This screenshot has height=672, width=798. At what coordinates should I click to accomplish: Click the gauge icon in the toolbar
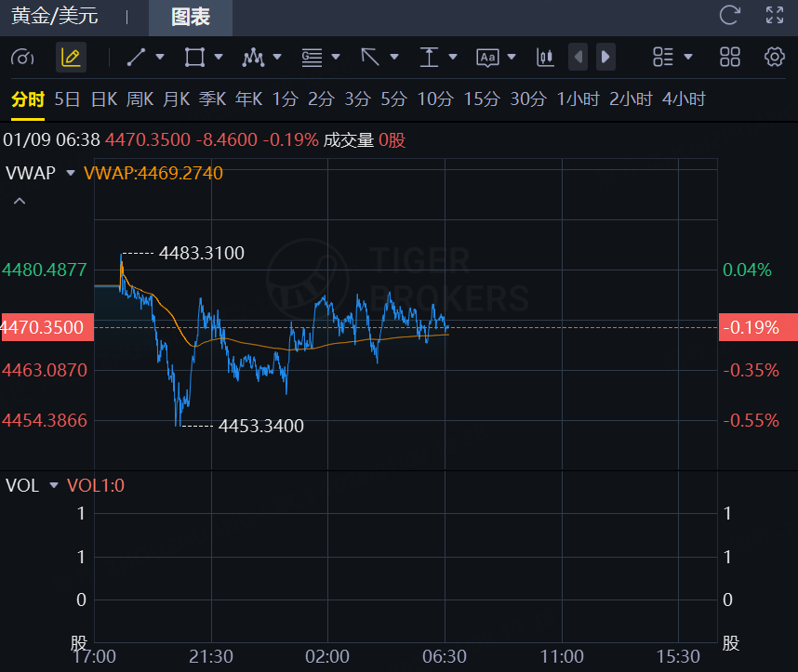[x=22, y=58]
